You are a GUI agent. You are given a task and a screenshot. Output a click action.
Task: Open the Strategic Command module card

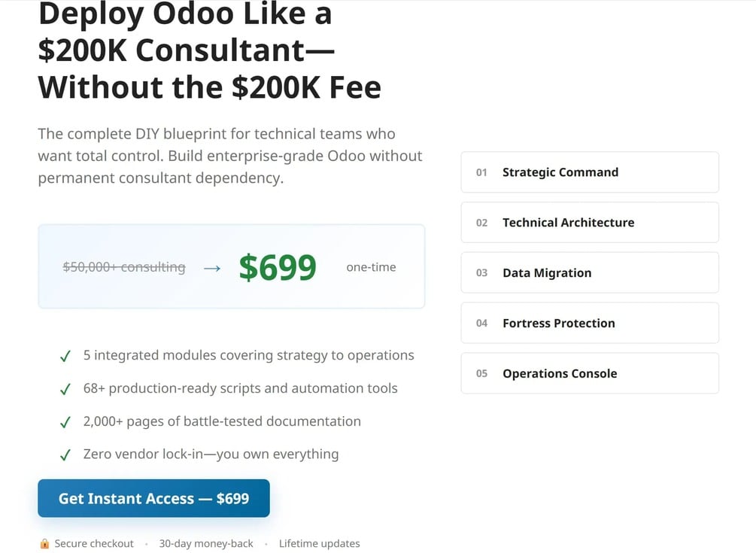(x=589, y=172)
